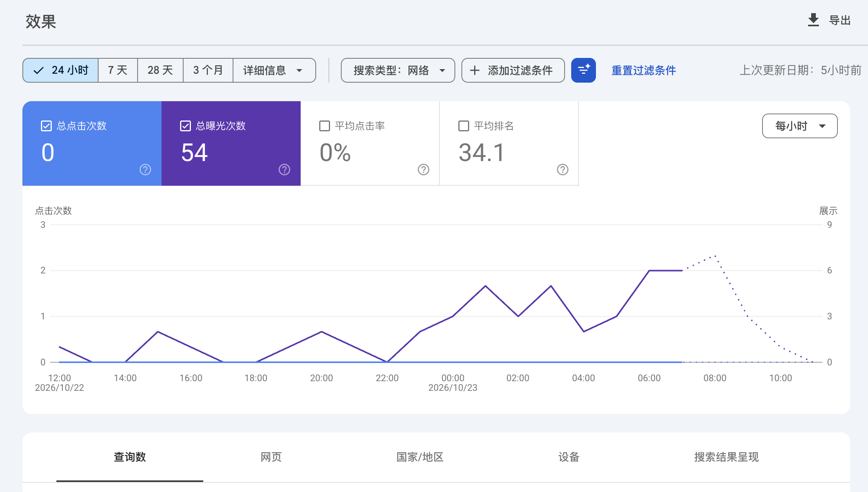This screenshot has height=492, width=868.
Task: Expand the 详细信息 date dropdown
Action: [x=274, y=70]
